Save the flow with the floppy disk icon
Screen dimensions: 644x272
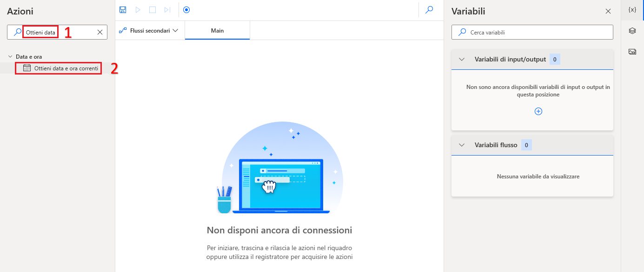click(123, 10)
